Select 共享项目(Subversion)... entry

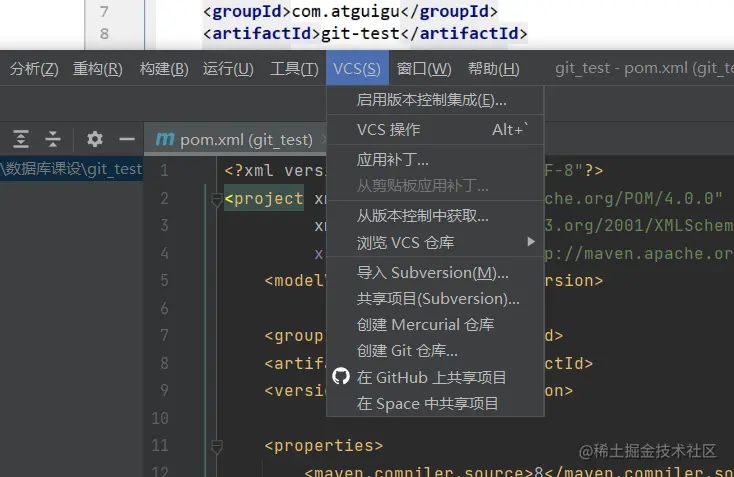point(435,299)
